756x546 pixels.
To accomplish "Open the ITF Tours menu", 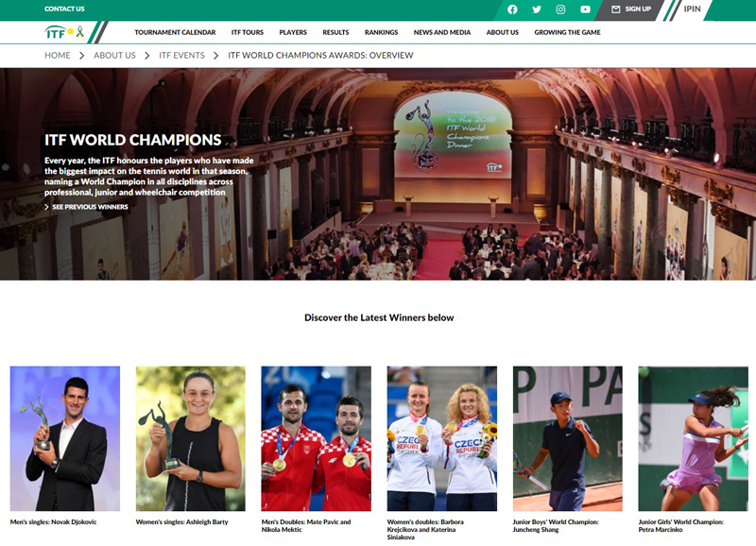I will (x=248, y=32).
